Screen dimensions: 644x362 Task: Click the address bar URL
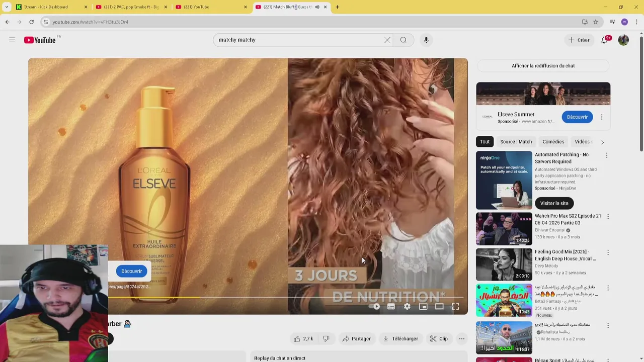coord(91,22)
